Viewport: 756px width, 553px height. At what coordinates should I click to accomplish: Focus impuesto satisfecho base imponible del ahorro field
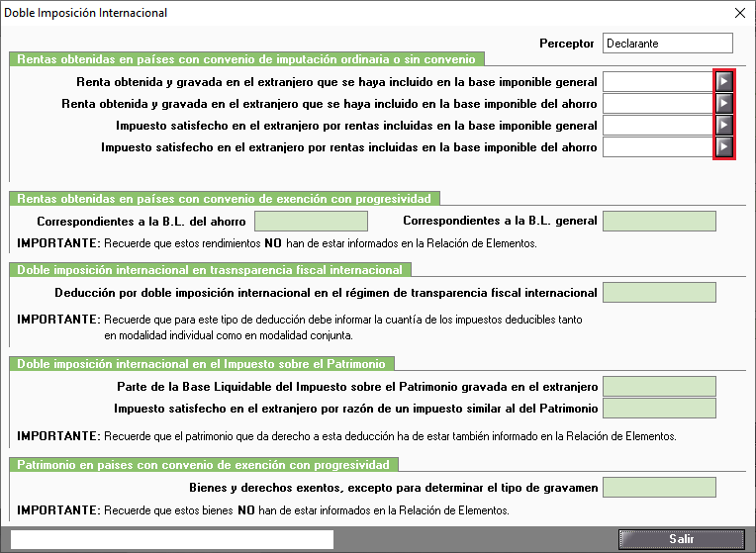click(659, 147)
